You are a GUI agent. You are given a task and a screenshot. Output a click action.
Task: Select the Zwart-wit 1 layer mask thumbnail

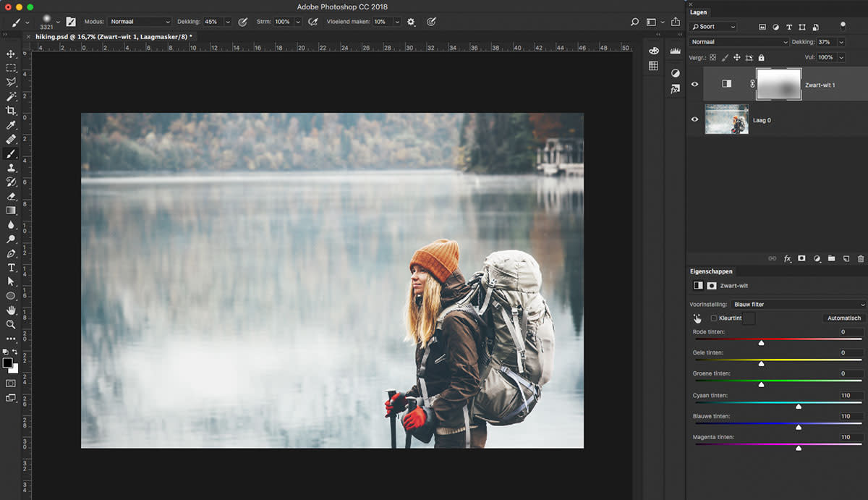[x=779, y=85]
